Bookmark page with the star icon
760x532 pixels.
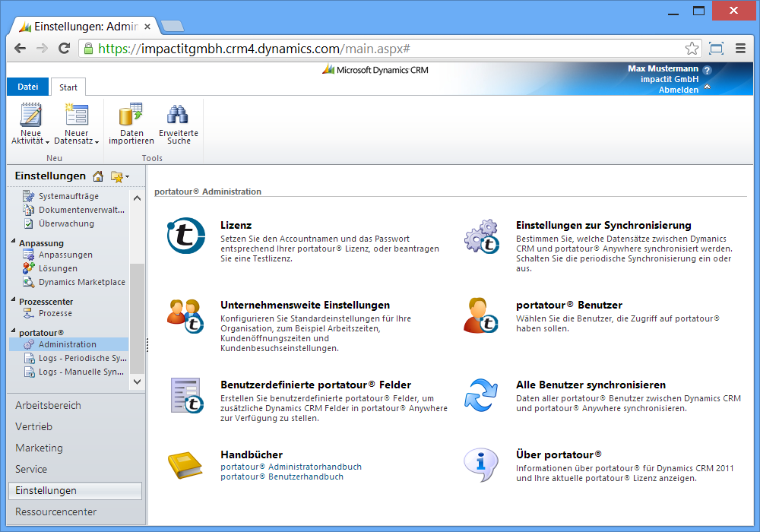coord(692,49)
